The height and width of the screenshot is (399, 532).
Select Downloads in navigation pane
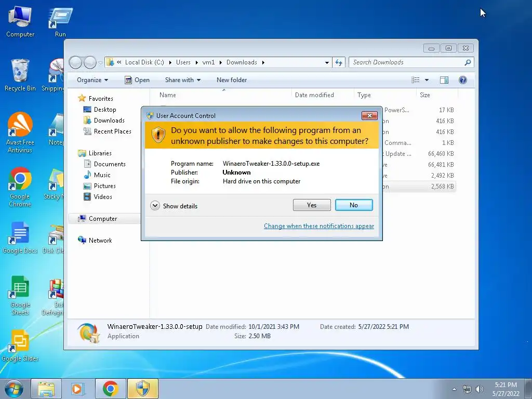[x=104, y=121]
